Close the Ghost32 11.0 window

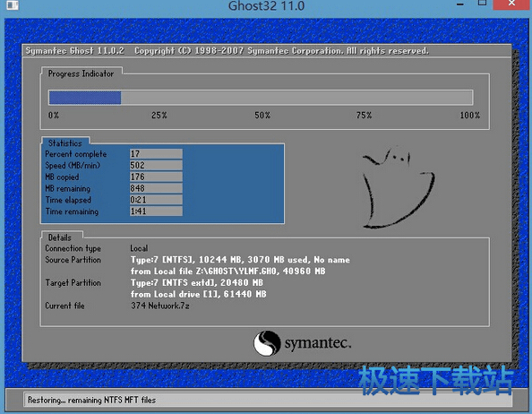512,4
